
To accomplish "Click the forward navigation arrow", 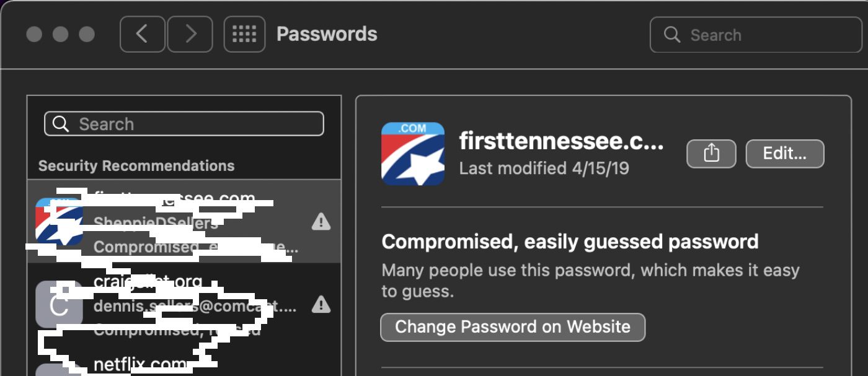I will tap(190, 34).
